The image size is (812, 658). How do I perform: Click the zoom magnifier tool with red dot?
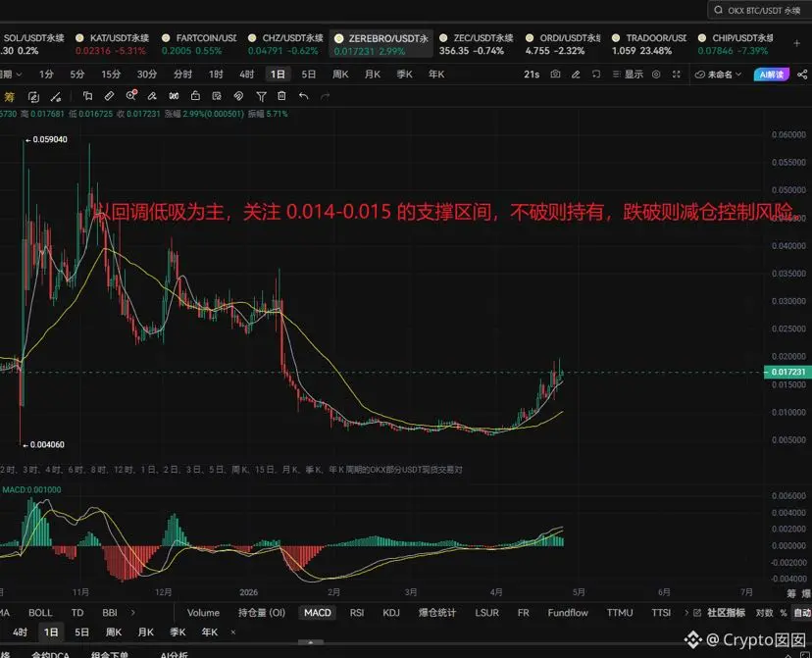tap(131, 95)
